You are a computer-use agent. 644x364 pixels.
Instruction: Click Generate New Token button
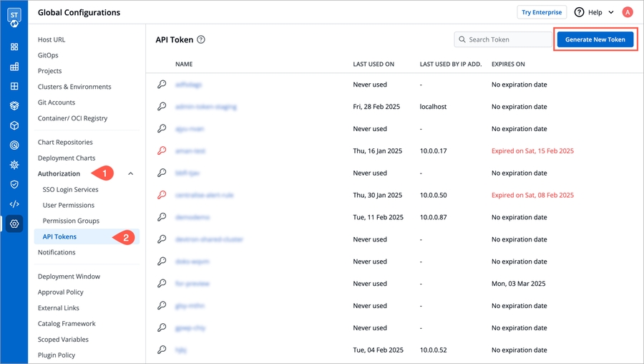tap(595, 39)
